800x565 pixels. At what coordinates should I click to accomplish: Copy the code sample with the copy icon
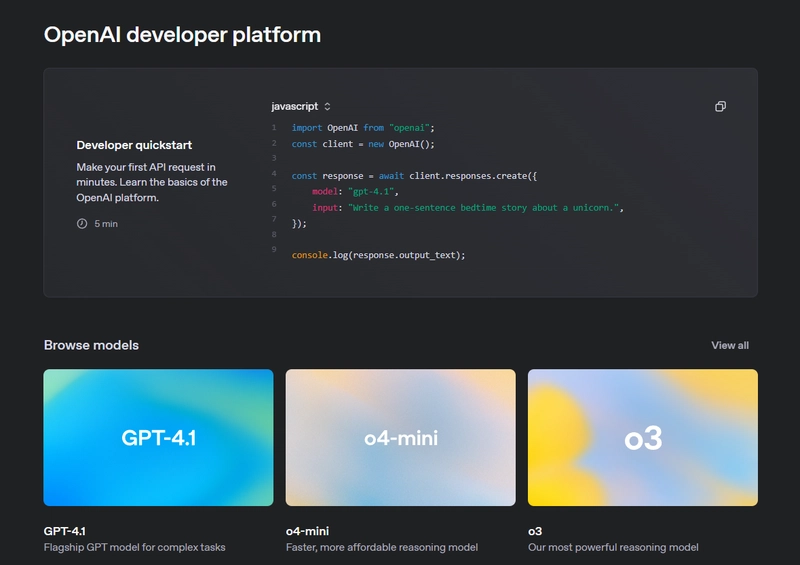click(720, 106)
